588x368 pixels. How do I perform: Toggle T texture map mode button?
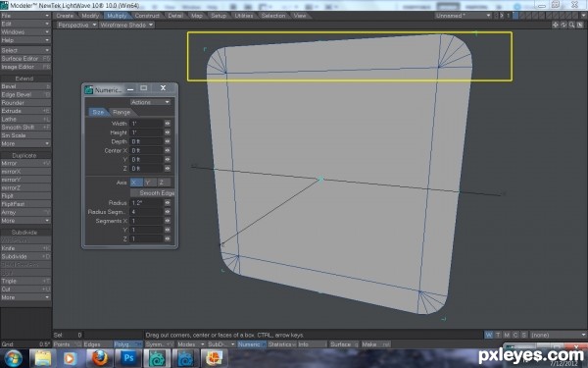498,335
